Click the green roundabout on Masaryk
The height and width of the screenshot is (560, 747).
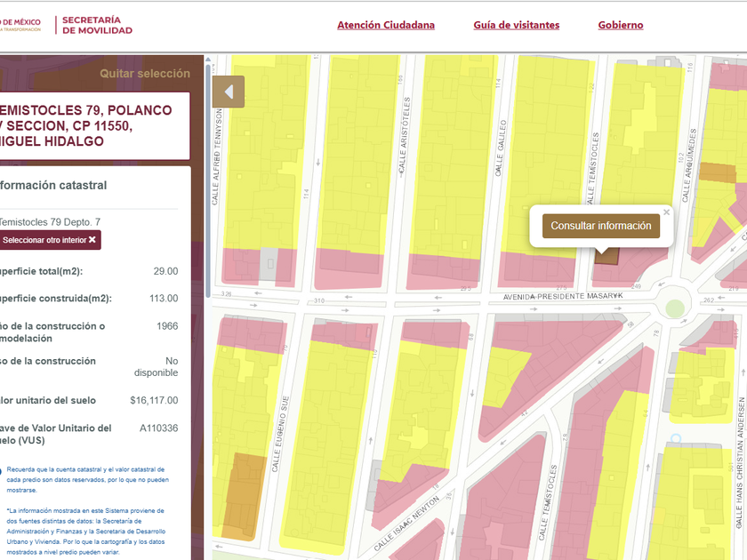(675, 308)
